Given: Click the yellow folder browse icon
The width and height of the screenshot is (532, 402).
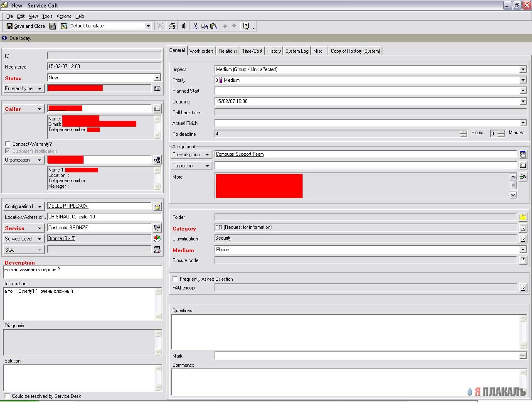Looking at the screenshot, I should click(x=523, y=217).
